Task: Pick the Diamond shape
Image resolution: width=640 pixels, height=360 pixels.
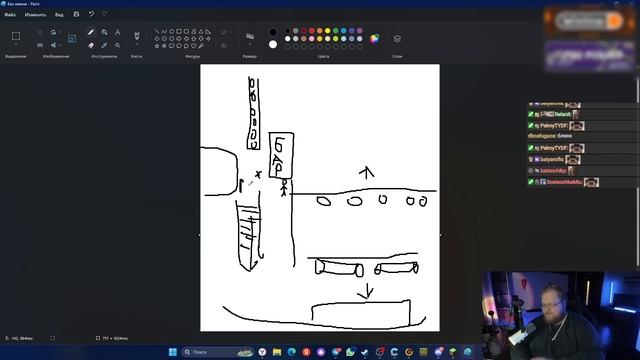Action: pyautogui.click(x=157, y=38)
